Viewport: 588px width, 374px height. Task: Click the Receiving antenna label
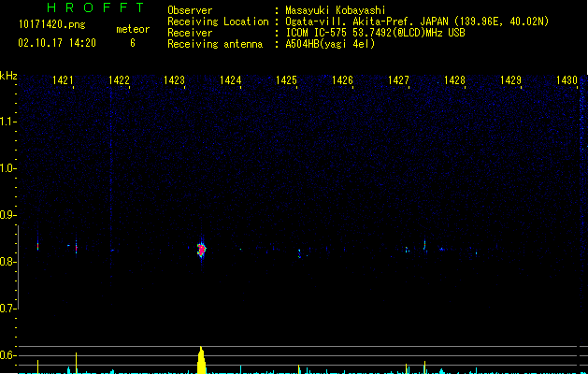point(215,44)
